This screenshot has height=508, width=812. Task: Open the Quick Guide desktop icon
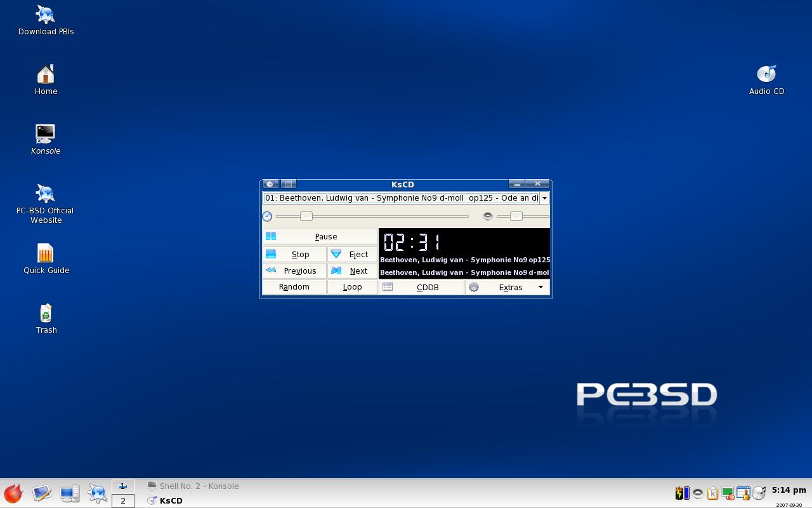46,259
